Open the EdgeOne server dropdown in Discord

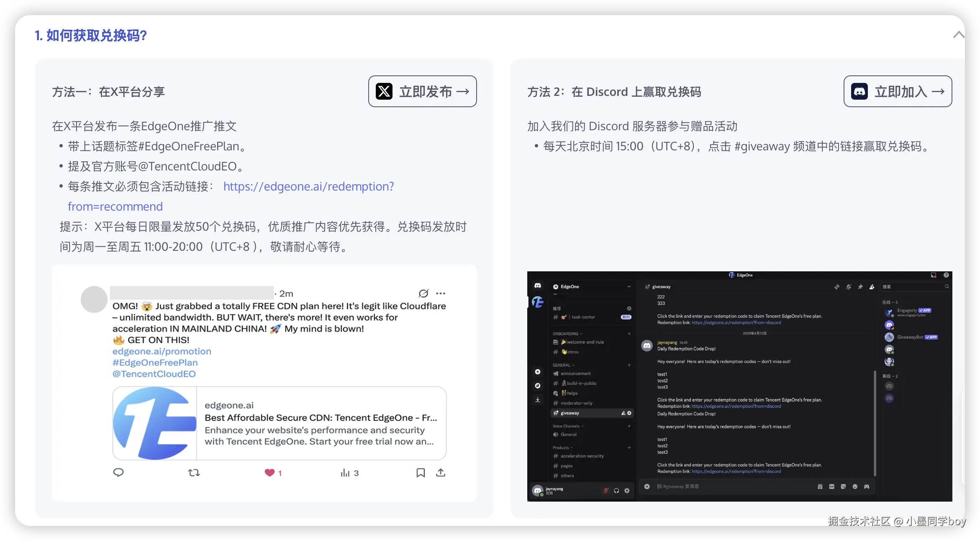click(x=629, y=287)
